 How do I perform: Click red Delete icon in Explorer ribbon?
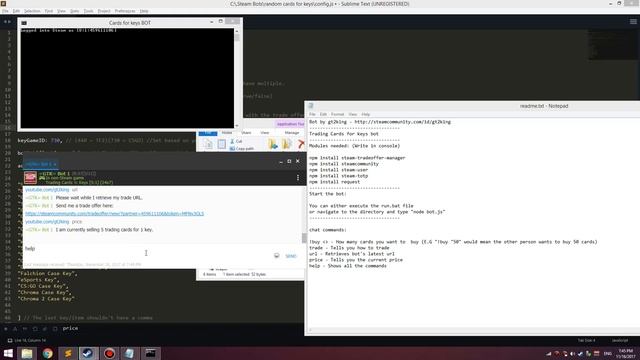pyautogui.click(x=301, y=144)
